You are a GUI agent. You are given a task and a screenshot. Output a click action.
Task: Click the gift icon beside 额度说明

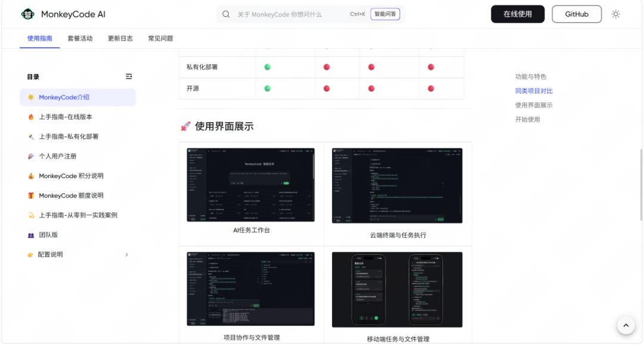tap(31, 195)
